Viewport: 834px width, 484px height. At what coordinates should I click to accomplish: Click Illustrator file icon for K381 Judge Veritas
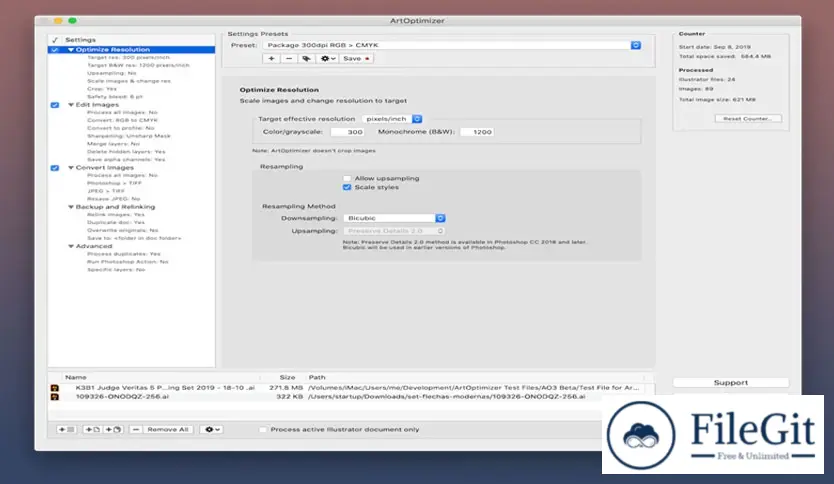[55, 388]
